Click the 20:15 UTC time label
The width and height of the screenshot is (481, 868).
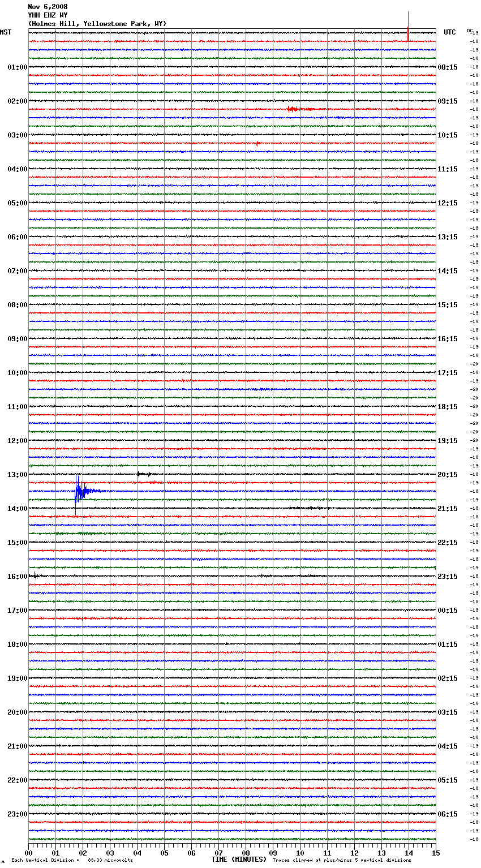point(448,475)
